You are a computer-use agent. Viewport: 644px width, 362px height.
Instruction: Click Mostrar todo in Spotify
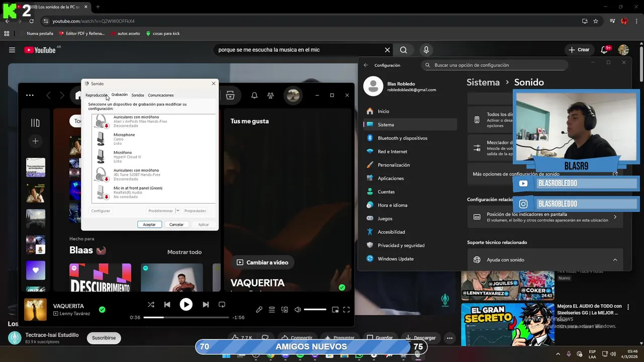[x=184, y=252]
